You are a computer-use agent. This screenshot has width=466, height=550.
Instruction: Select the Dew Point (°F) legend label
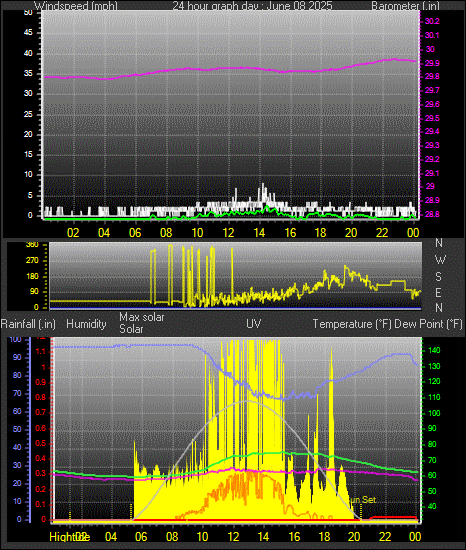point(428,324)
